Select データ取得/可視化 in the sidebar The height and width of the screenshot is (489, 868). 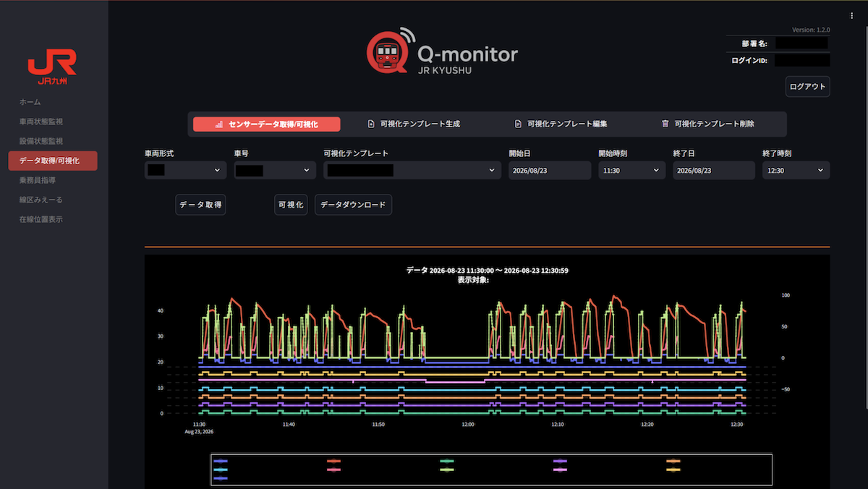click(53, 161)
